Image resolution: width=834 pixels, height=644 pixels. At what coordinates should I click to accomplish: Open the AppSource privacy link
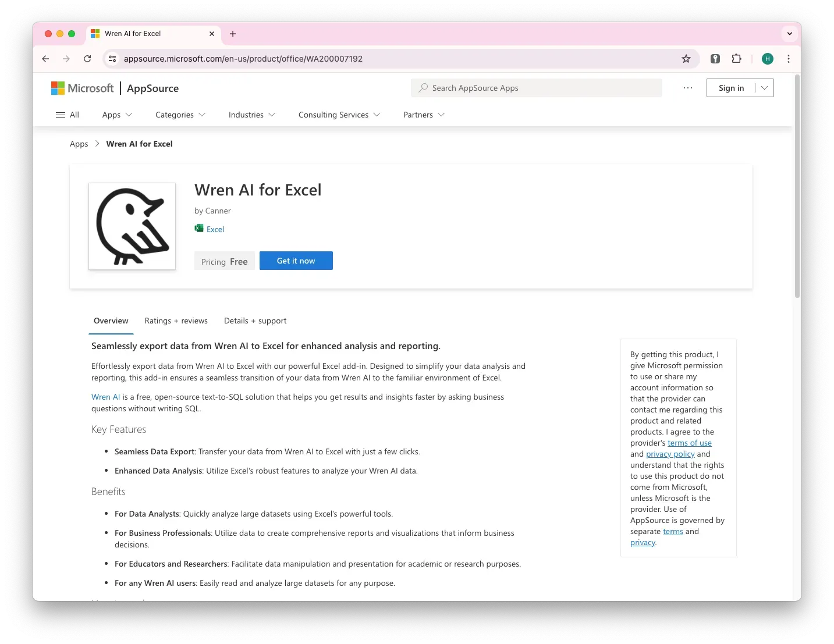pyautogui.click(x=643, y=542)
